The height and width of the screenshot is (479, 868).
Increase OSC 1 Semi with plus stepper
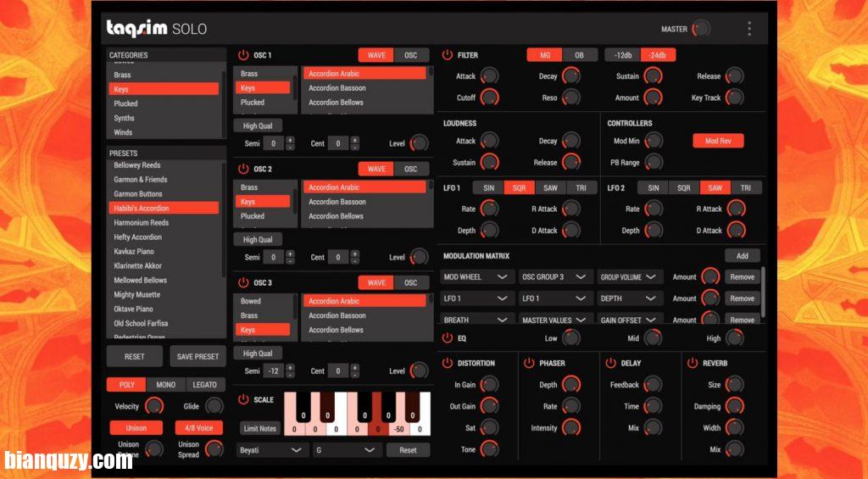coord(290,140)
